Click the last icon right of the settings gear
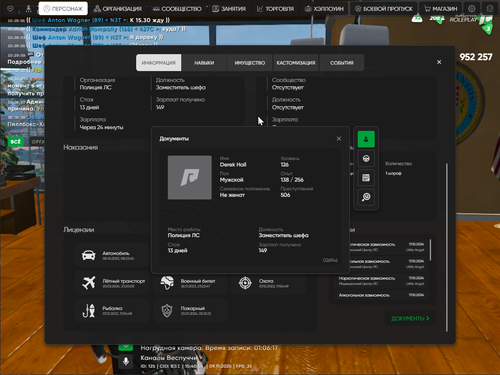Screen dimensions: 500x375 [x=490, y=9]
